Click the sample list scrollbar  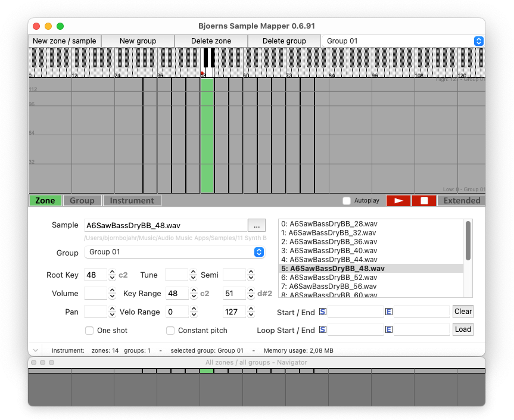[468, 241]
